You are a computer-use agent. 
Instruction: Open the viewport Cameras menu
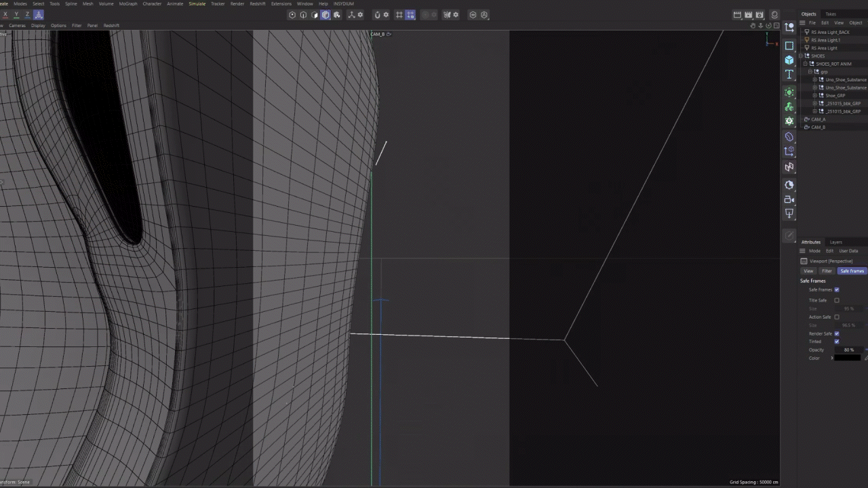pyautogui.click(x=17, y=26)
